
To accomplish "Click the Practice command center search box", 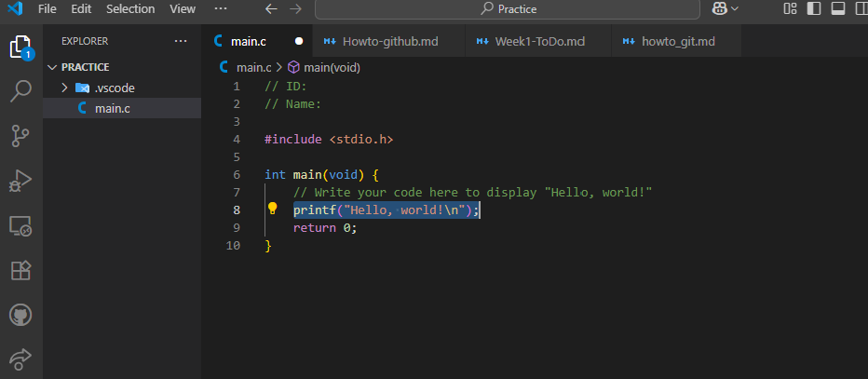I will (508, 9).
